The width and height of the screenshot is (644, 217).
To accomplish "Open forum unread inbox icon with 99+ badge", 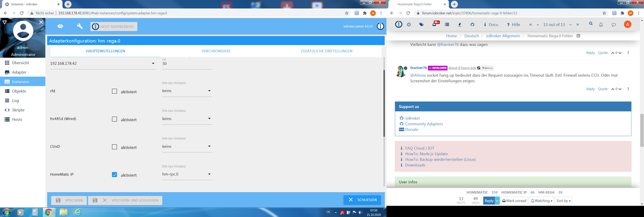I will click(435, 24).
